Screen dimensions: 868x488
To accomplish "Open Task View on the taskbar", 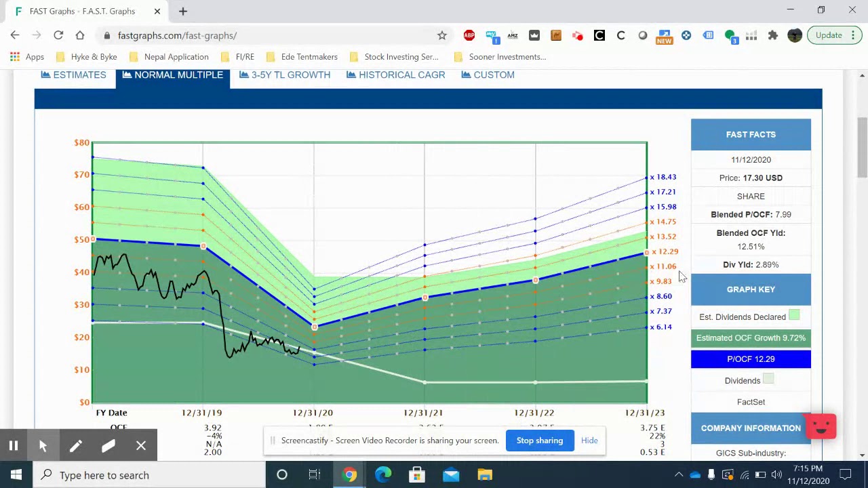I will click(x=315, y=475).
